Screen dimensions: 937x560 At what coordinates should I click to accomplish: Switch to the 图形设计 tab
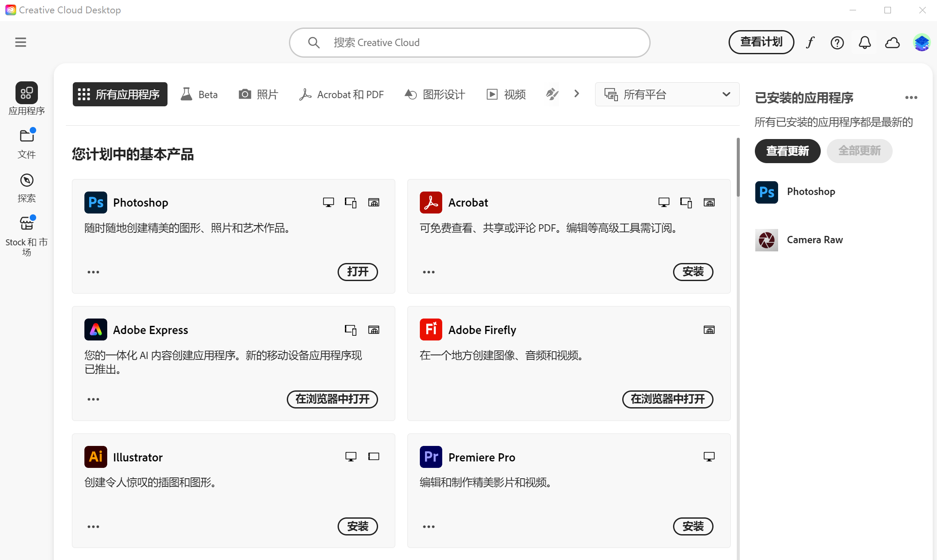(x=435, y=94)
